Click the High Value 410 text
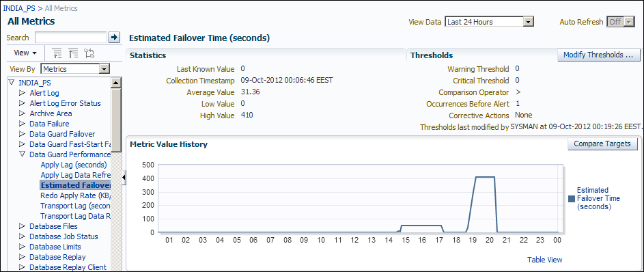Screen dimensions: 644x272 pyautogui.click(x=247, y=115)
